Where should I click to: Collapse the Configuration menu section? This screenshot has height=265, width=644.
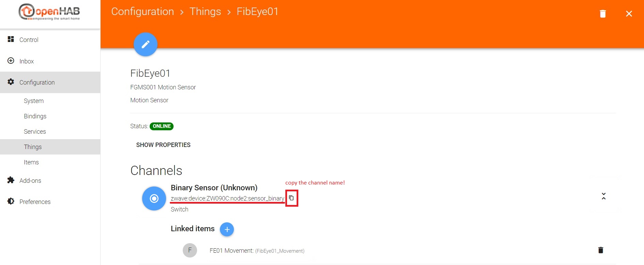[37, 83]
